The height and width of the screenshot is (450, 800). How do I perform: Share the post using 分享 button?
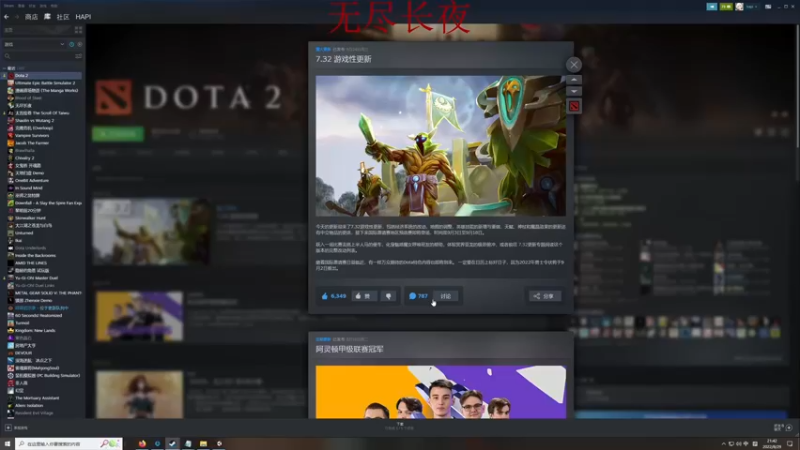[x=545, y=296]
